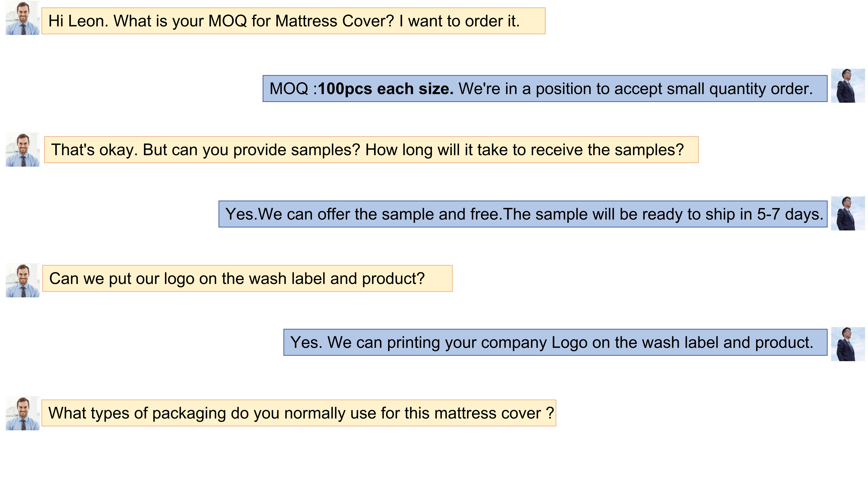Click the "Yes.We can offer the sample" message
This screenshot has width=868, height=488.
(523, 214)
